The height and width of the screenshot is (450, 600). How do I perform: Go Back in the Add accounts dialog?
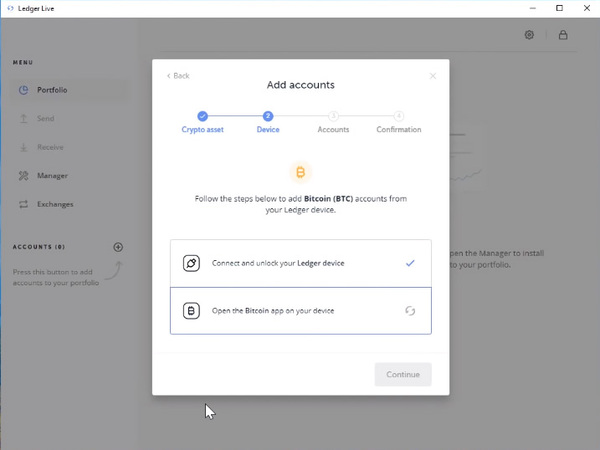coord(178,76)
